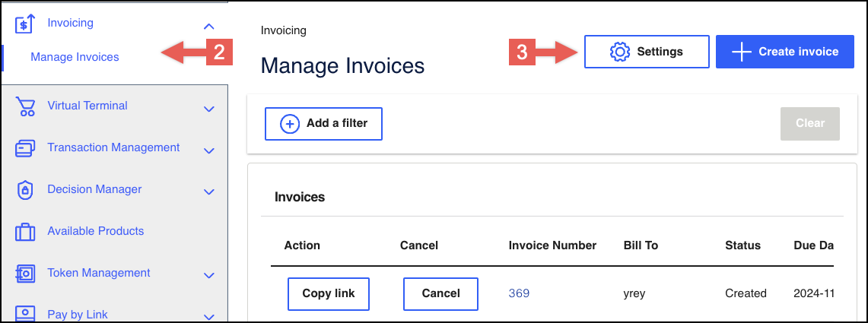Click the gear icon in Settings button

tap(620, 52)
